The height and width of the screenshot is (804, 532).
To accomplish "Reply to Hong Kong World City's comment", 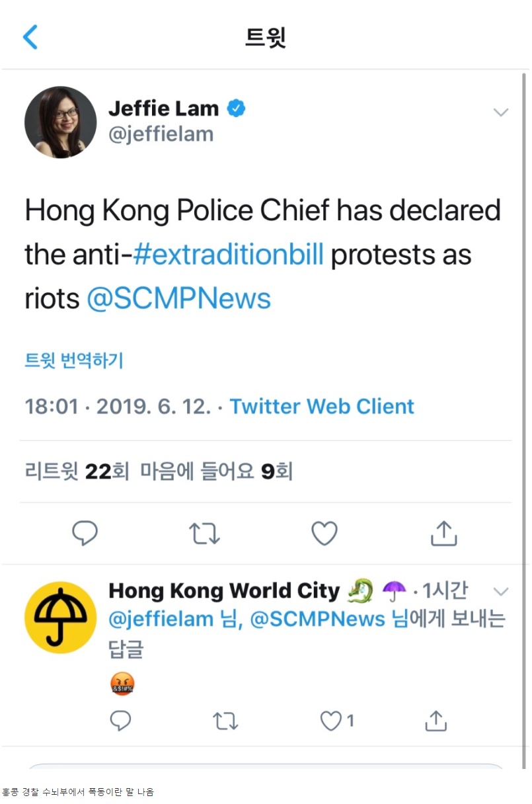I will (x=120, y=721).
